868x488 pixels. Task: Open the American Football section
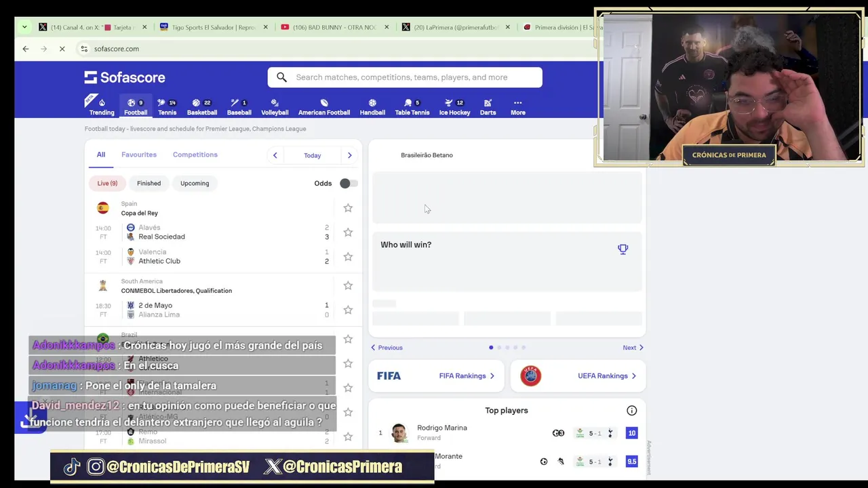pos(324,107)
